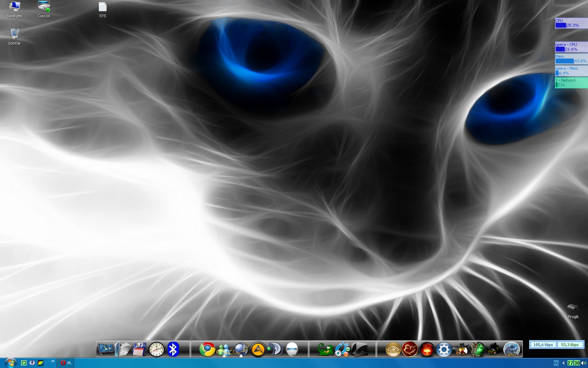
Task: Launch the red dragon emblem icon
Action: click(x=409, y=349)
